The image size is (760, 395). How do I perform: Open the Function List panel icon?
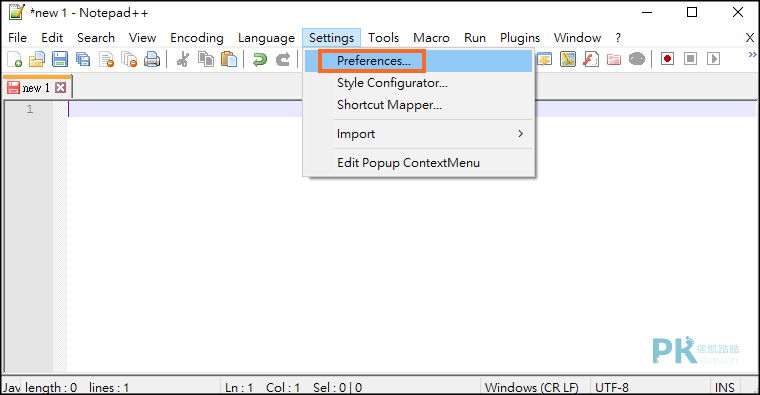tap(591, 59)
